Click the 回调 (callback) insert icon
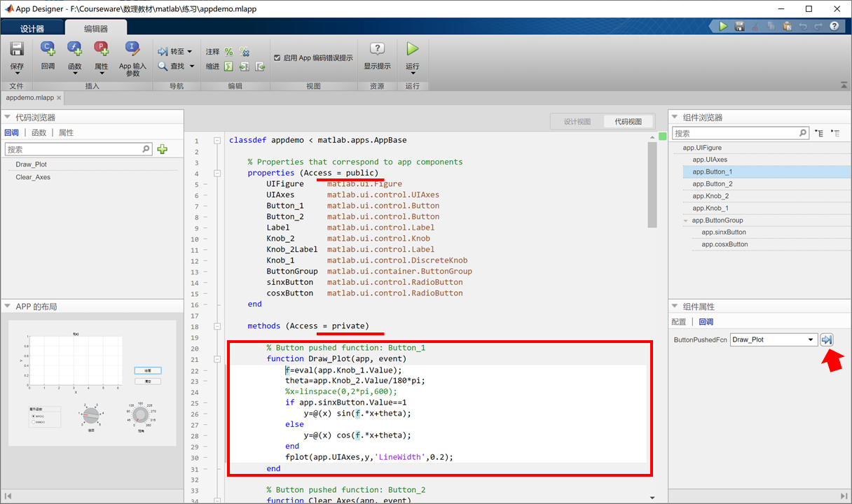 [48, 49]
